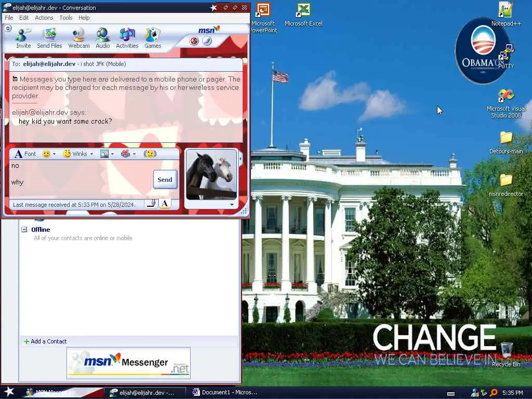Switch to elijah@elijahr.dev conversation taskbar button

point(144,393)
